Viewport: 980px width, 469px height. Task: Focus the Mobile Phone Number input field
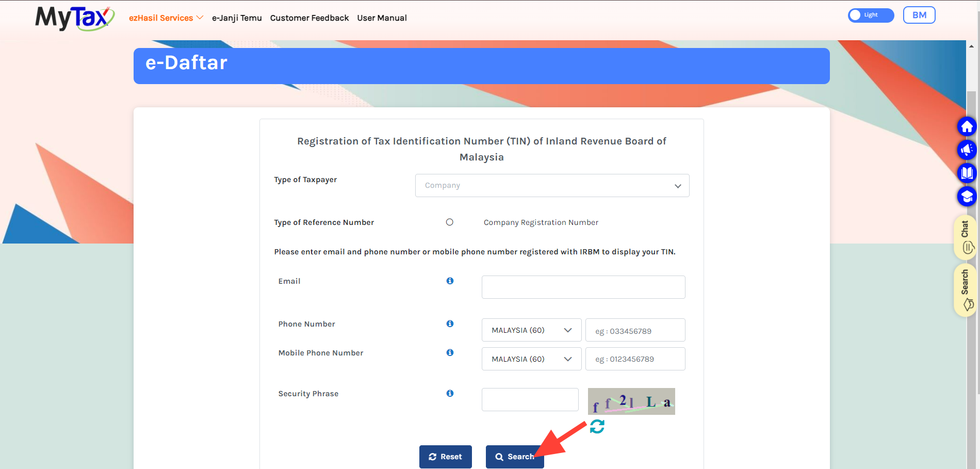coord(635,359)
